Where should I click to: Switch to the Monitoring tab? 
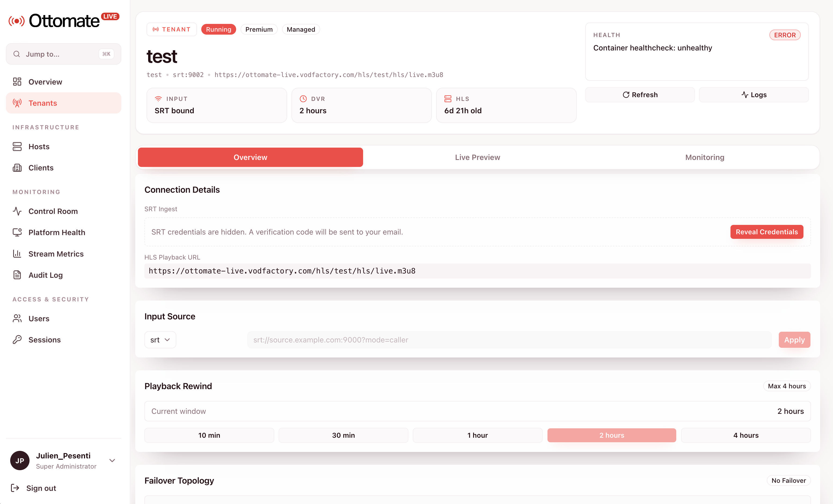click(705, 157)
